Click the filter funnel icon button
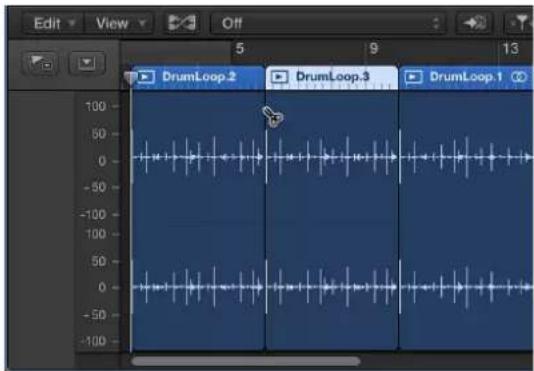Viewport: 534px width, 371px height. [519, 23]
